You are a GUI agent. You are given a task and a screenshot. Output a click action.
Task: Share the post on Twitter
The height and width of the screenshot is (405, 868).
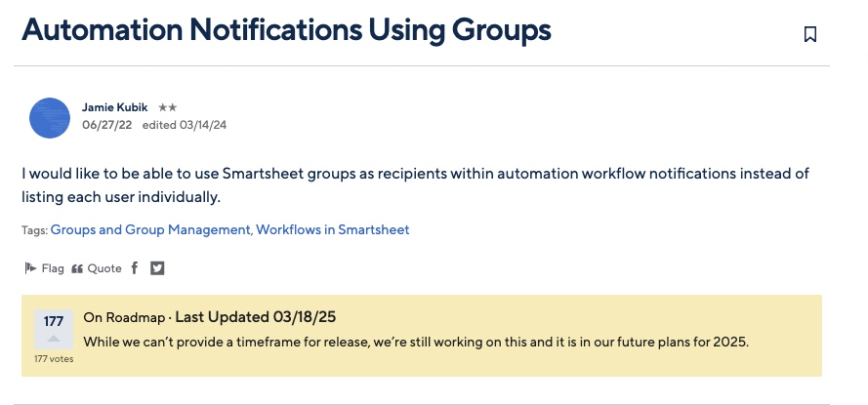click(x=158, y=268)
